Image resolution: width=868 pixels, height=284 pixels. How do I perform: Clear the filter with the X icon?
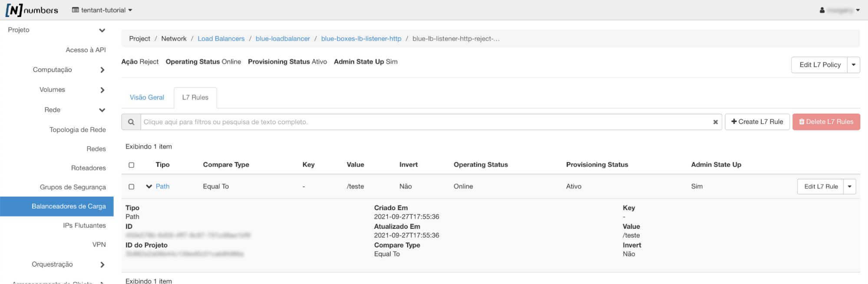[715, 122]
